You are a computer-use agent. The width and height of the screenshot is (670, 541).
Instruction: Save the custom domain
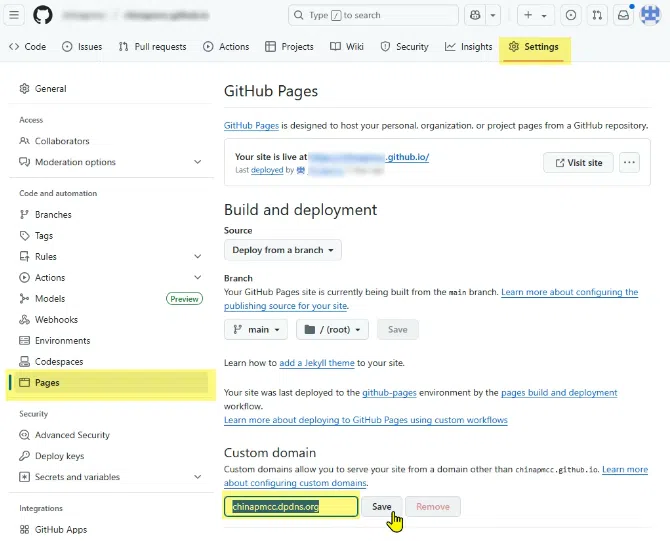382,506
